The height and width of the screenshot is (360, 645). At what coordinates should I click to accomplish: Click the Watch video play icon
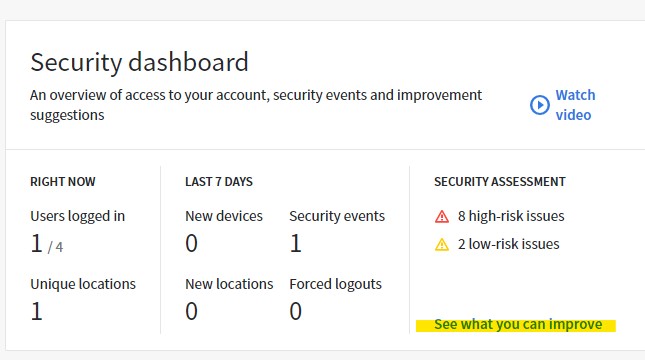point(539,105)
